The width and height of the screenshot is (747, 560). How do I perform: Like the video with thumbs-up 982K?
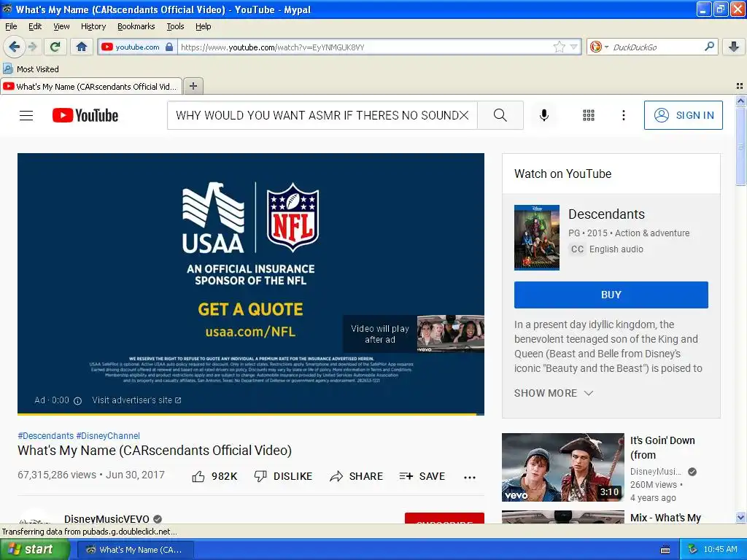(214, 476)
